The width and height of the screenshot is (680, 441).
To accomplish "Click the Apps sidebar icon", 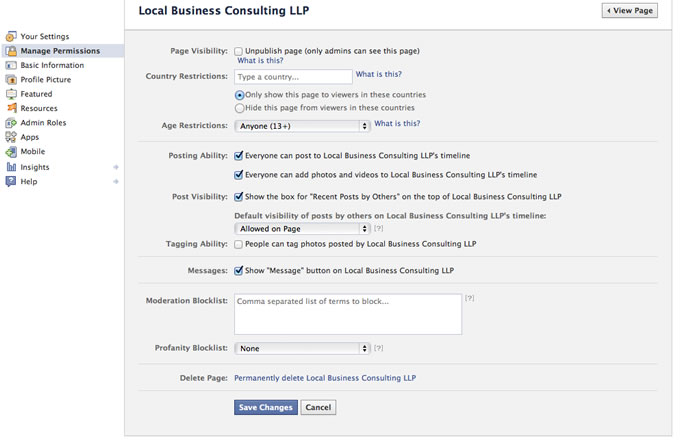I will 11,137.
